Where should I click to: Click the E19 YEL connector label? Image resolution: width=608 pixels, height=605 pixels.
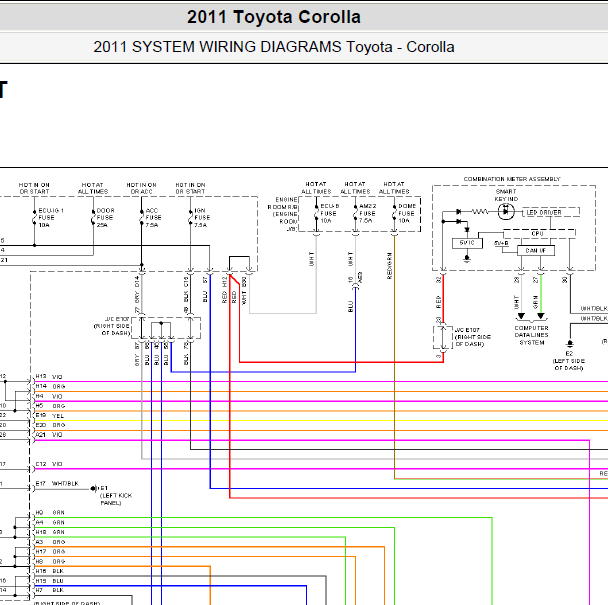tap(50, 416)
